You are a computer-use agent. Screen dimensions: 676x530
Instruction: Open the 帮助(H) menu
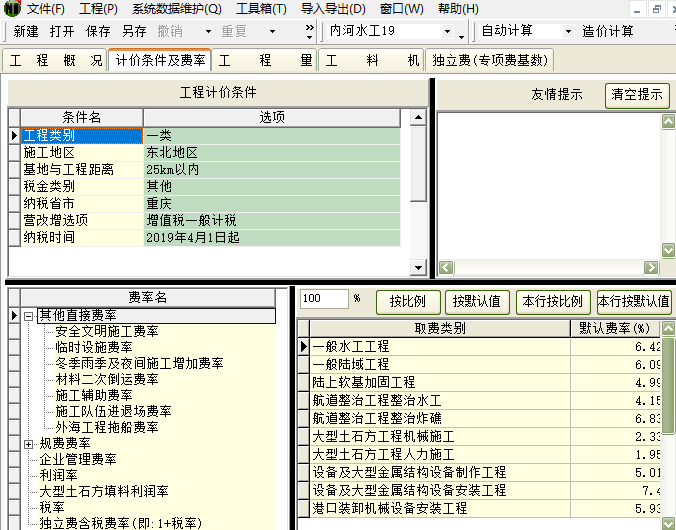[x=458, y=9]
